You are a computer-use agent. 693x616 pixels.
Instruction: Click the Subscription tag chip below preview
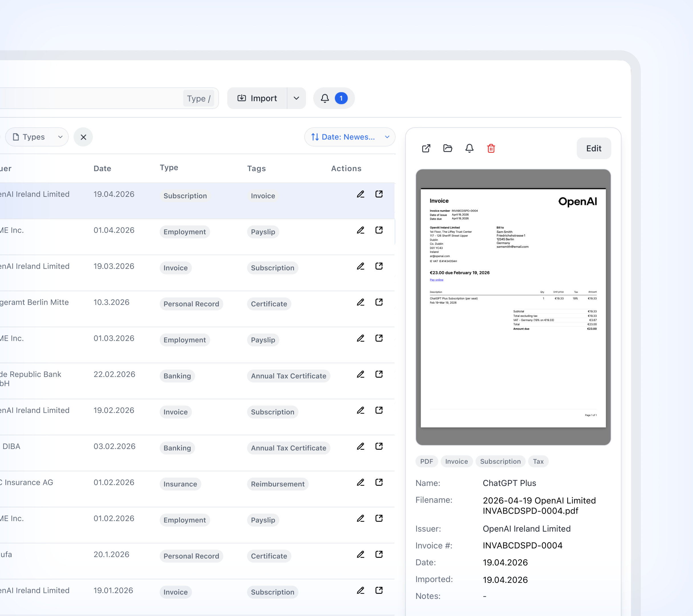coord(501,461)
